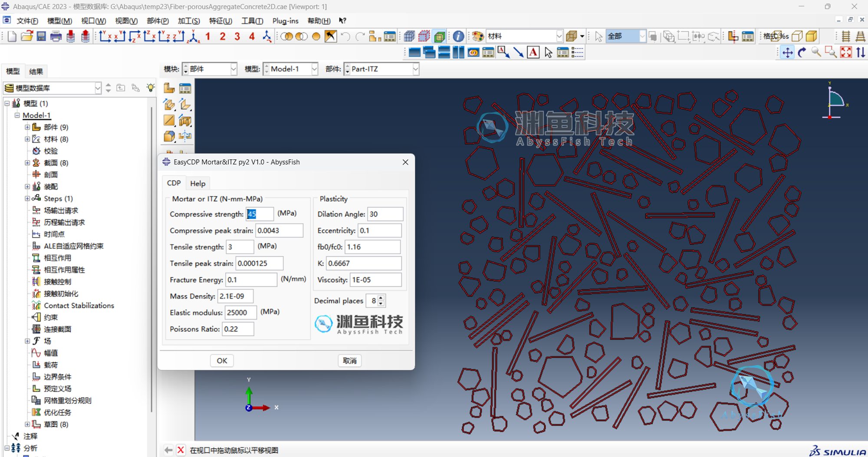The height and width of the screenshot is (457, 868).
Task: Click the Elastic modulus input field
Action: tap(240, 312)
